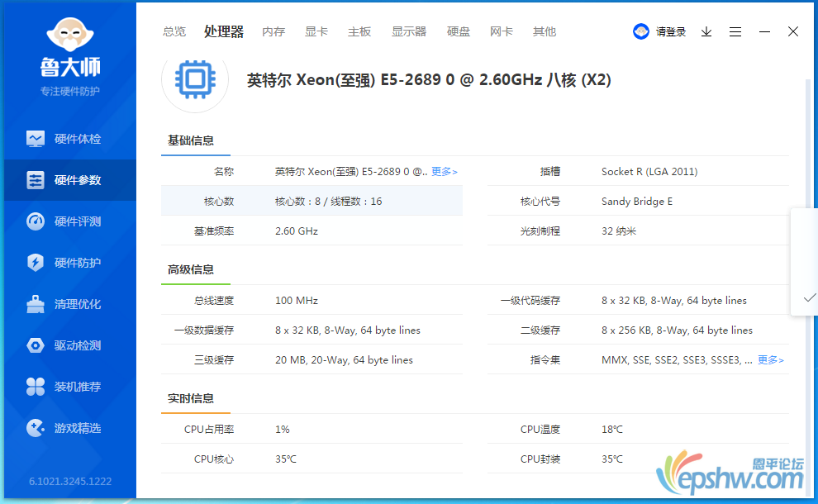Click the user avatar login icon
Screen dimensions: 818x504
coord(640,32)
